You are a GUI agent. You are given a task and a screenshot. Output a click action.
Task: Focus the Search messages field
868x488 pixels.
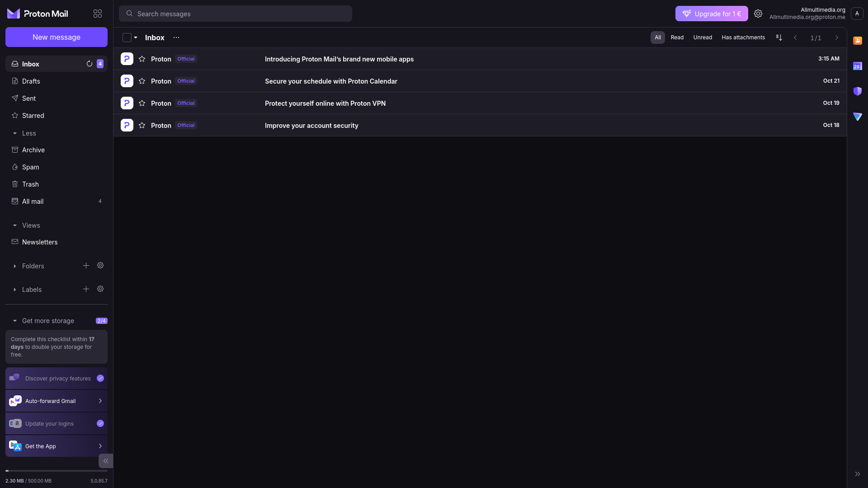[x=235, y=14]
